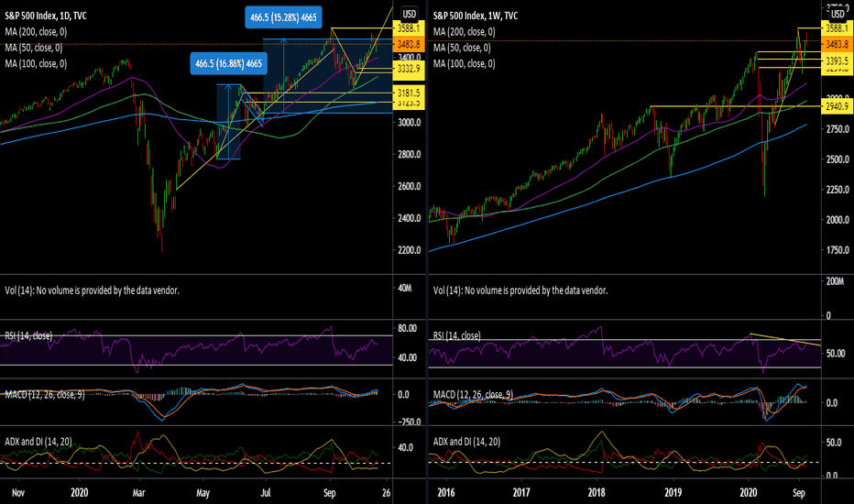Click MA (100, close, 0) legend in 1D chart
The width and height of the screenshot is (854, 504).
point(36,64)
